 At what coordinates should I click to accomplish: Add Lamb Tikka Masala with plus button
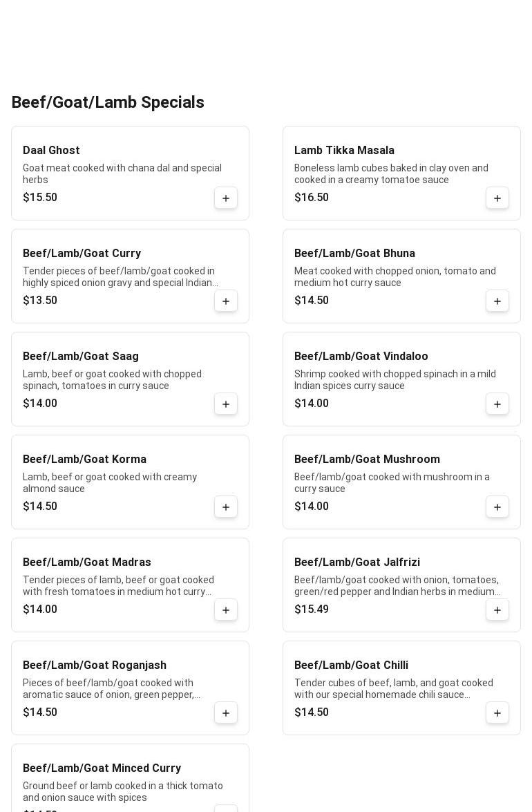[x=497, y=198]
